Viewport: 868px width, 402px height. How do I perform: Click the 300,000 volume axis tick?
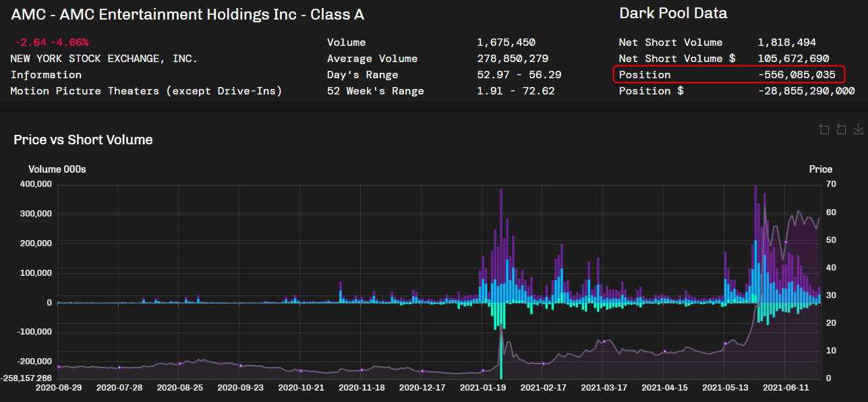36,214
